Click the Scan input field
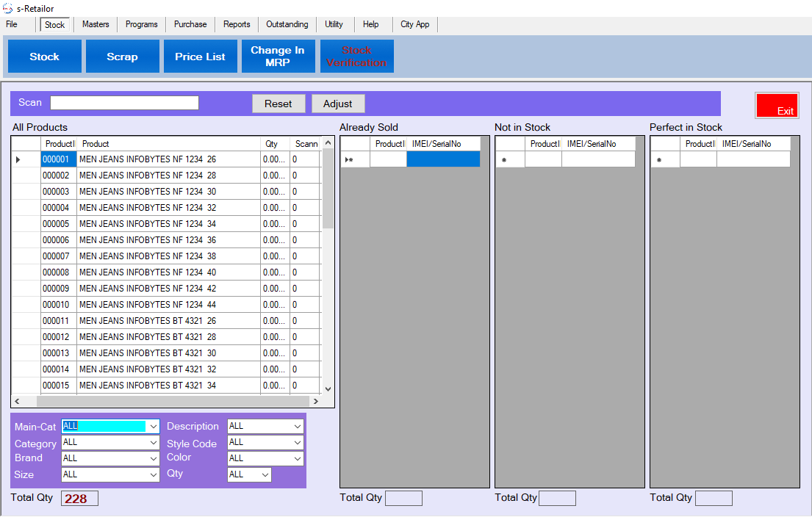 124,103
